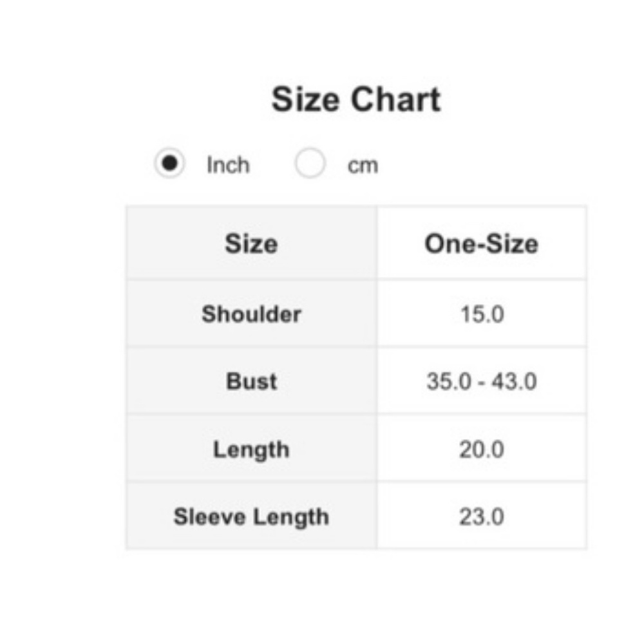
Task: Click the standalone Length row label
Action: (251, 449)
